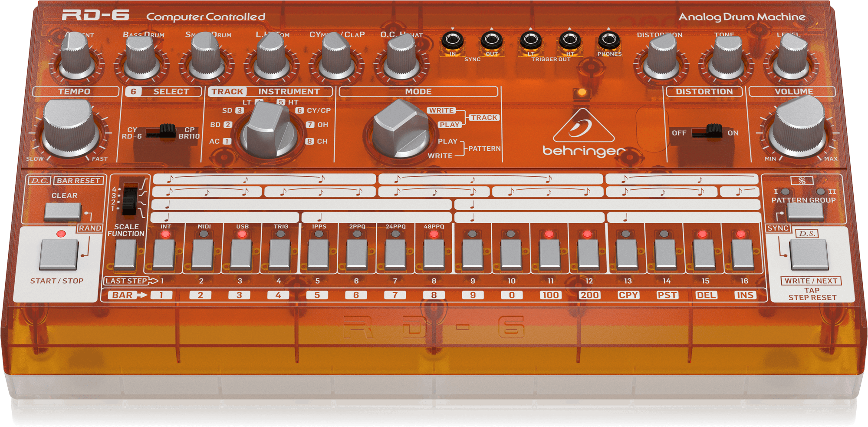868x427 pixels.
Task: Click step button 9
Action: (x=473, y=254)
